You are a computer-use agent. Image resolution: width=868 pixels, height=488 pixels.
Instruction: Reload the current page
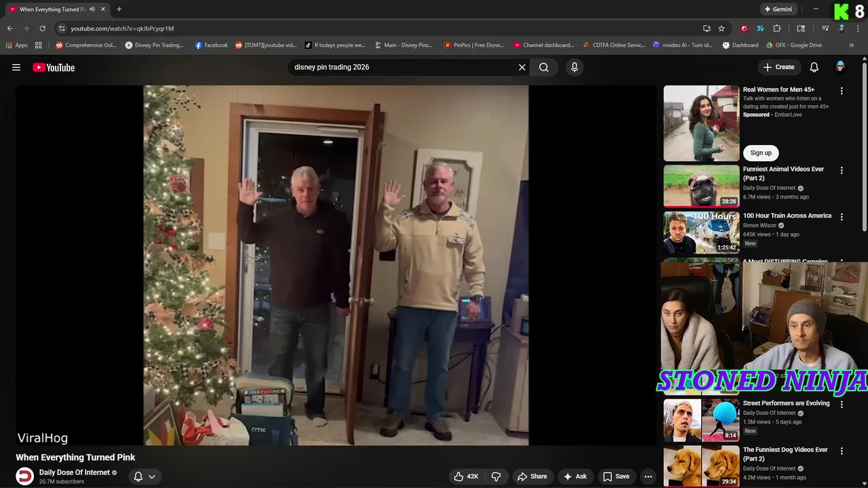coord(42,28)
